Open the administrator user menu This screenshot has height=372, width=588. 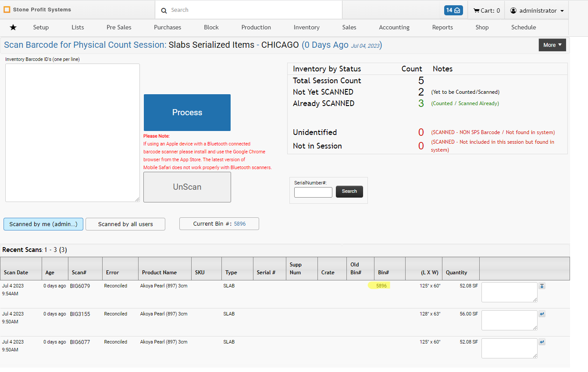click(x=537, y=11)
